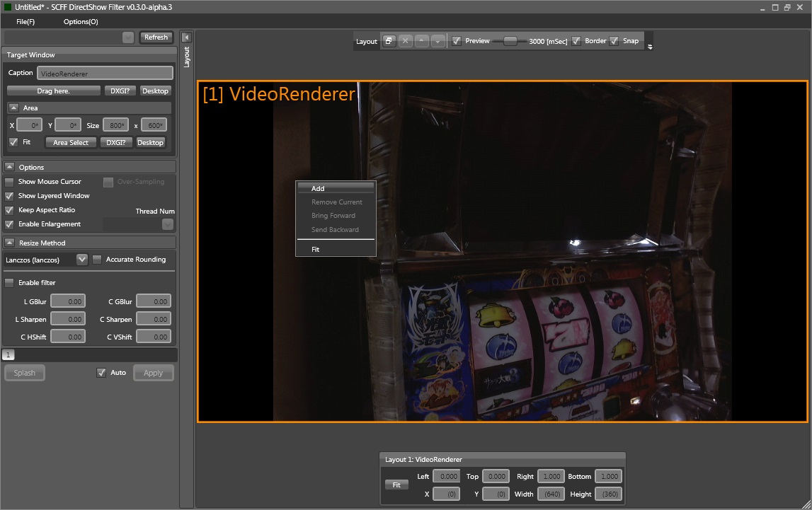812x510 pixels.
Task: Click the up arrow icon in Layout toolbar
Action: click(422, 41)
